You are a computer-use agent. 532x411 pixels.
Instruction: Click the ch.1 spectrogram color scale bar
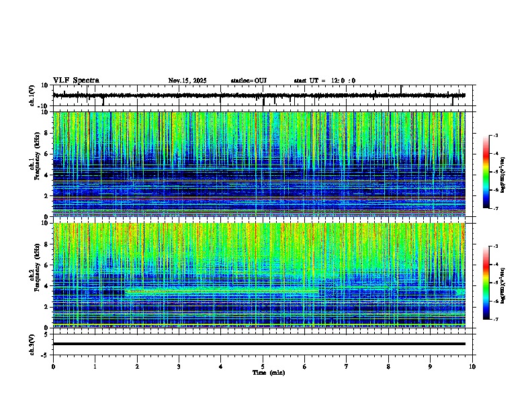pyautogui.click(x=486, y=172)
